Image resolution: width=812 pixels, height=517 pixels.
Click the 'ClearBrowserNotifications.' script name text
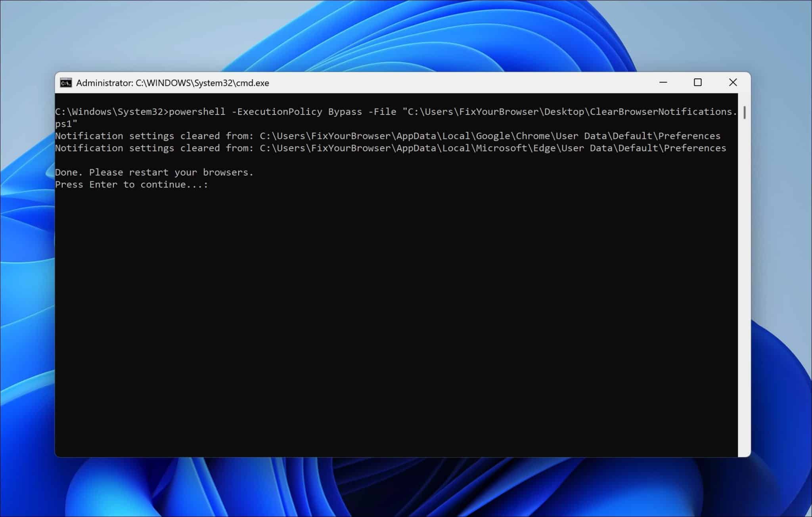(663, 112)
